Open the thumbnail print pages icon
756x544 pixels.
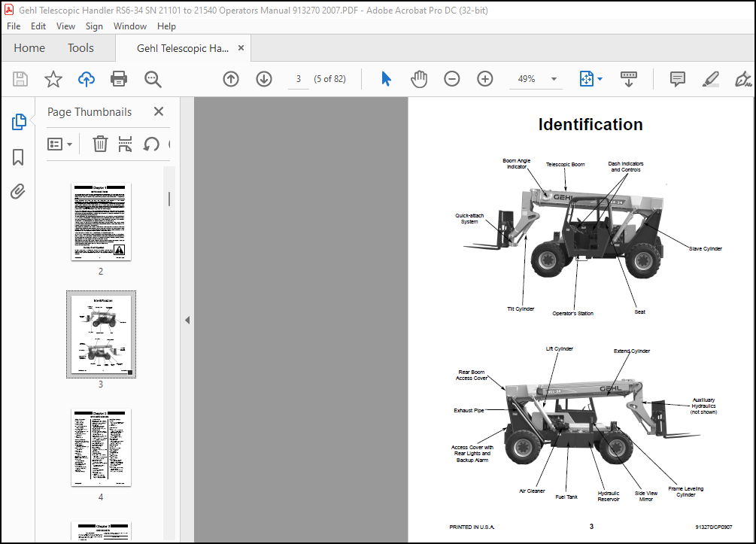pyautogui.click(x=125, y=144)
